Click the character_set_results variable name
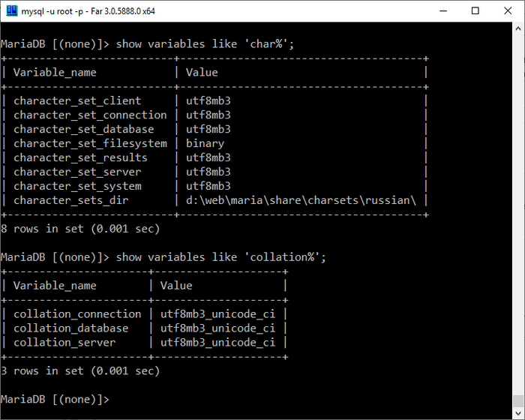The height and width of the screenshot is (420, 525). click(x=80, y=157)
